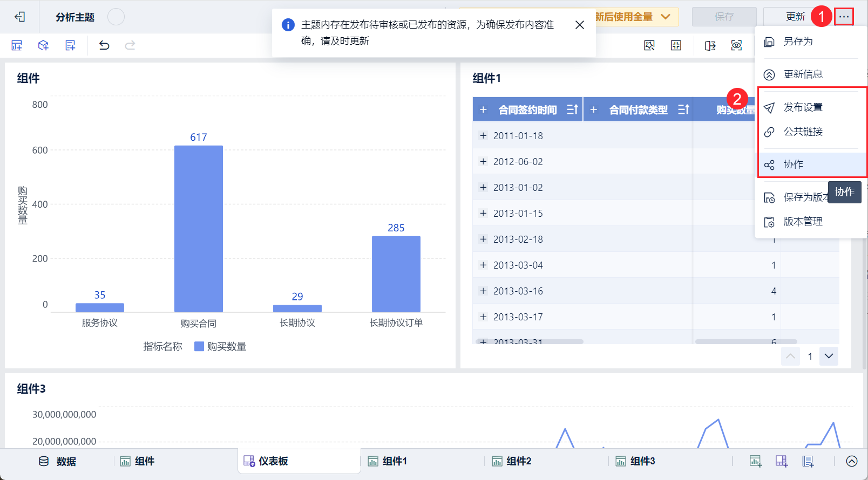Click the back/exit icon at top left

tap(20, 17)
